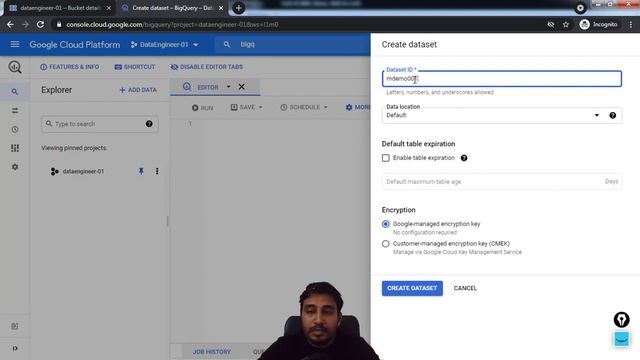This screenshot has width=640, height=360.
Task: Enable table expiration checkbox
Action: pyautogui.click(x=386, y=158)
